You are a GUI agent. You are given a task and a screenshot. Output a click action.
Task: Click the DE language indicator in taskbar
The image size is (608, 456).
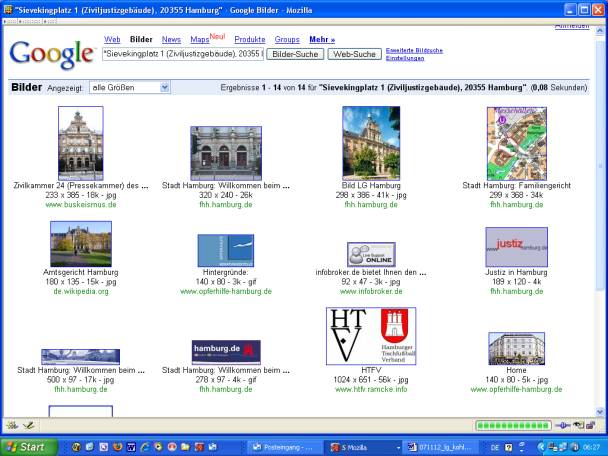495,447
